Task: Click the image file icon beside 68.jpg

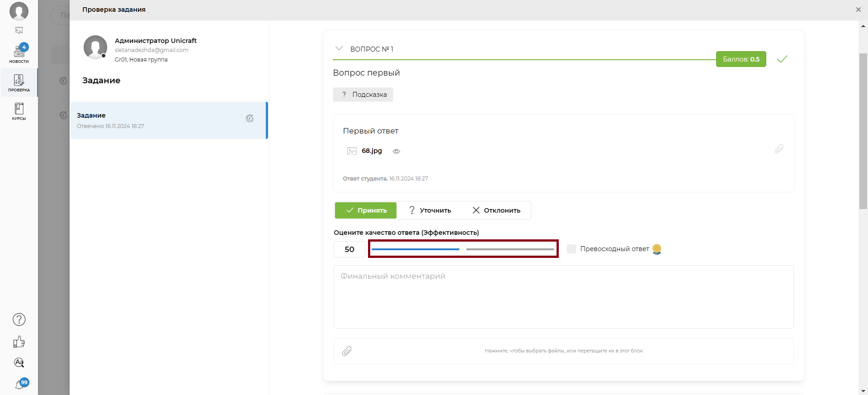Action: pos(352,151)
